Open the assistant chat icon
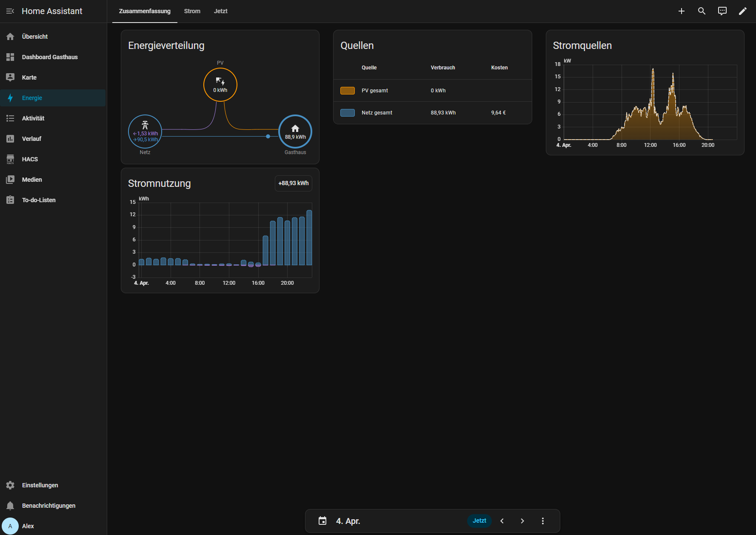The width and height of the screenshot is (756, 535). click(x=722, y=11)
